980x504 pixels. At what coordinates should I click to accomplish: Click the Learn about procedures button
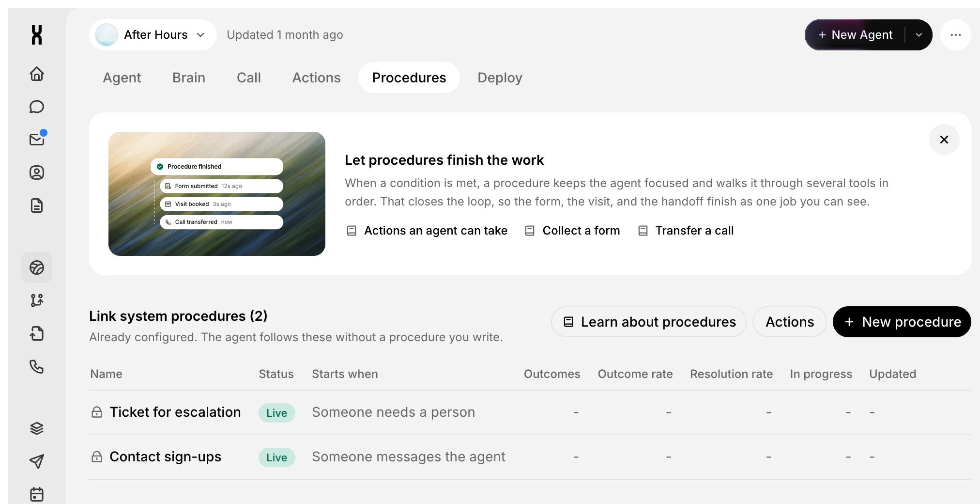649,322
